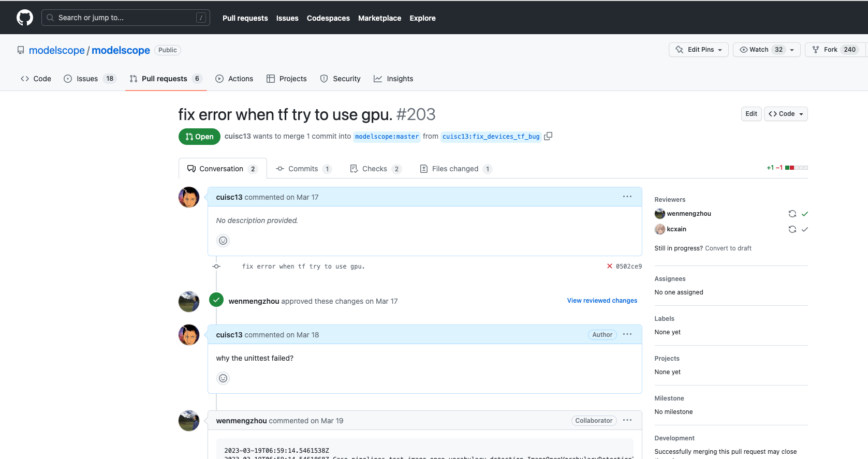
Task: Click View reviewed changes
Action: click(x=602, y=301)
